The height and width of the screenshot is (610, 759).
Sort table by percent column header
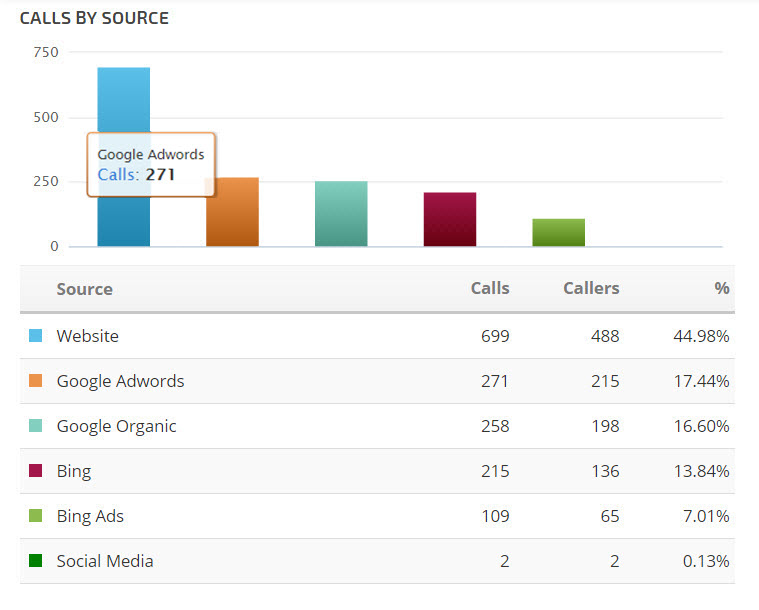[722, 289]
